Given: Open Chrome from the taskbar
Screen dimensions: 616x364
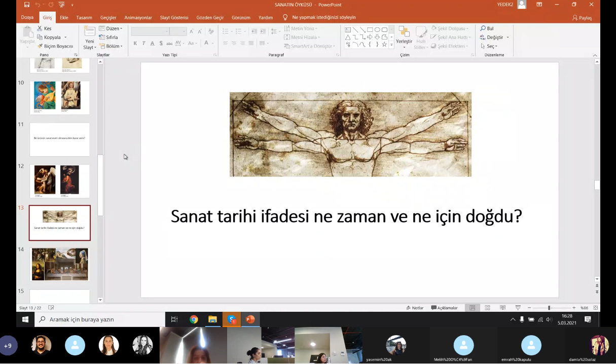Looking at the screenshot, I should click(194, 319).
